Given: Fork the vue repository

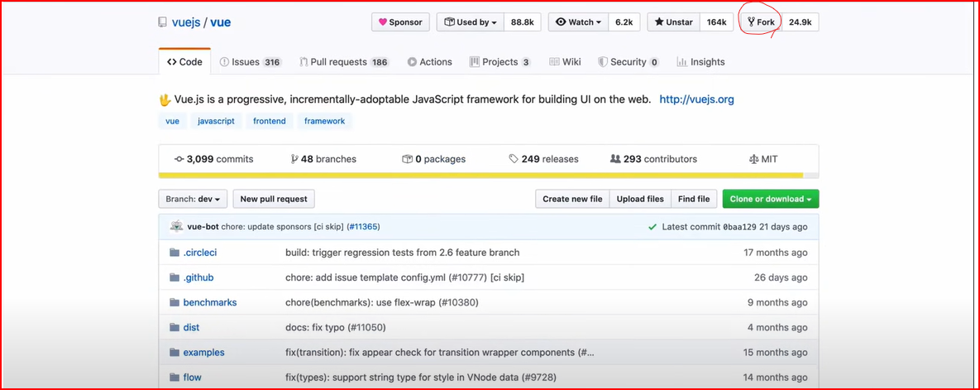Looking at the screenshot, I should (x=761, y=22).
